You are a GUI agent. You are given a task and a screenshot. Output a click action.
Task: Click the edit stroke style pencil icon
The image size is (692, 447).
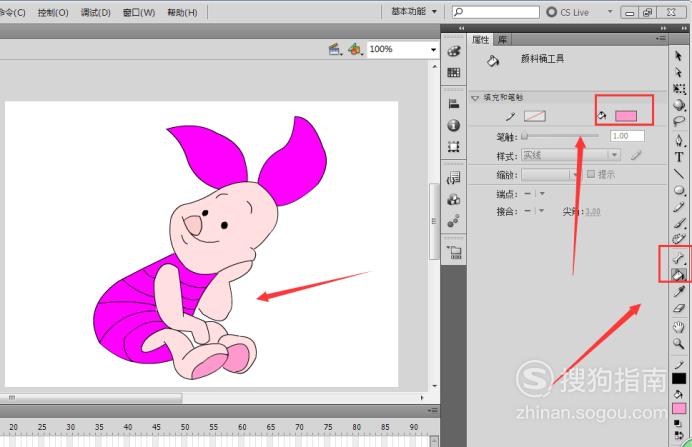(636, 155)
